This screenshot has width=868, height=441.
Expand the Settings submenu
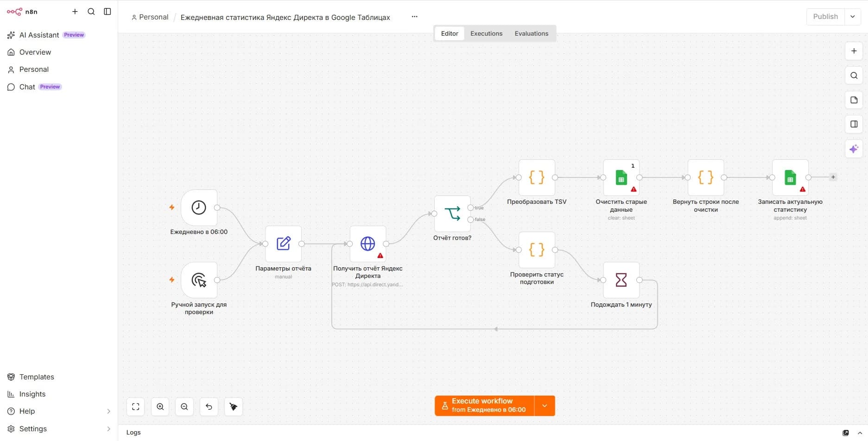108,429
